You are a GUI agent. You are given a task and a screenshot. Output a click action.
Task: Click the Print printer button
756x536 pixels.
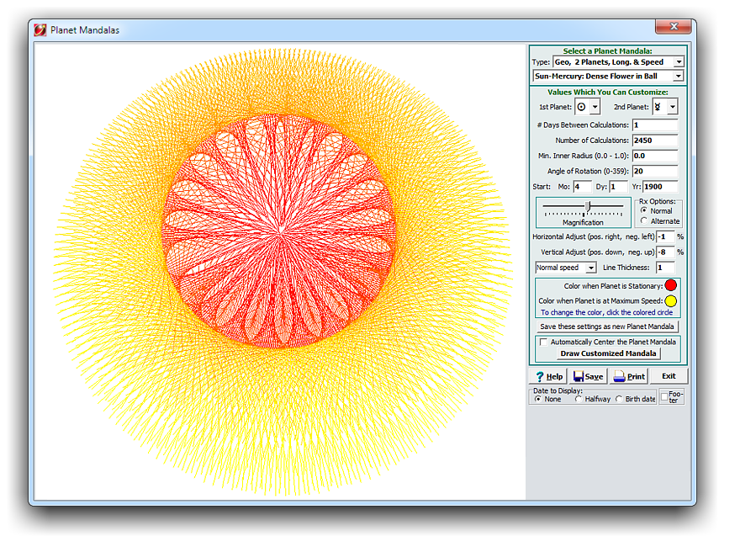click(x=629, y=376)
